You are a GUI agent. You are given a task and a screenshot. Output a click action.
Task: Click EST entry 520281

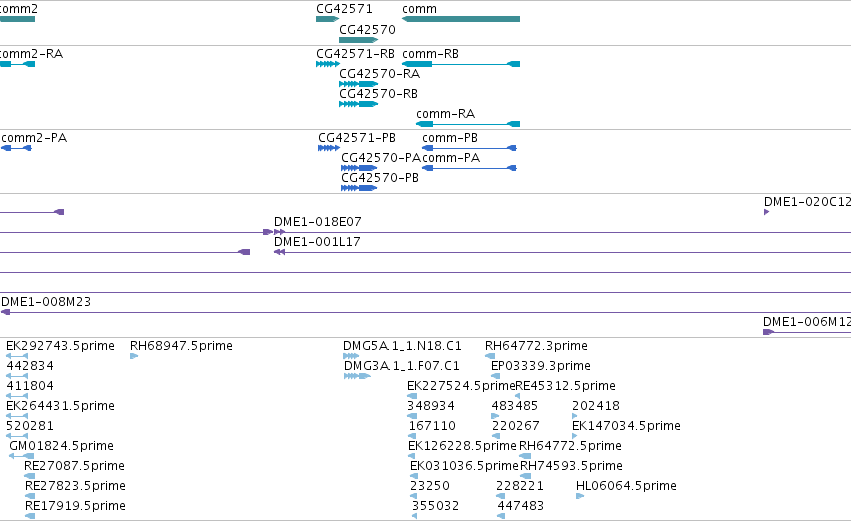coord(30,426)
